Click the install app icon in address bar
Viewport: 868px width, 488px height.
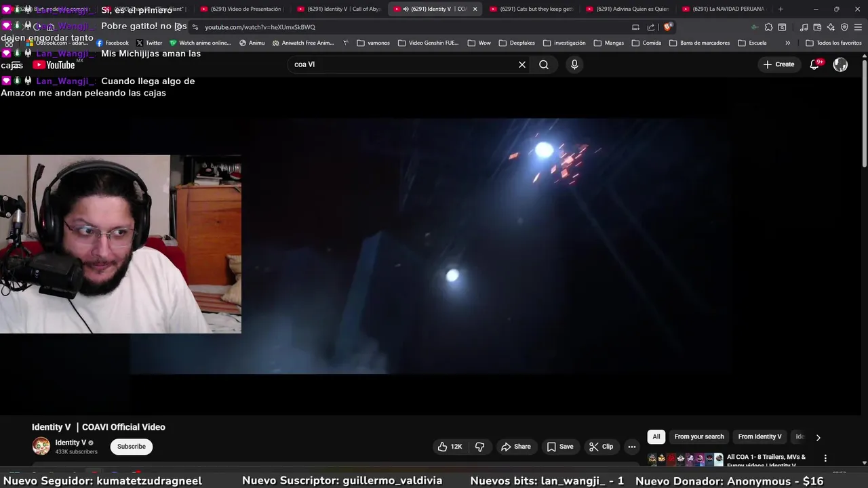point(635,27)
